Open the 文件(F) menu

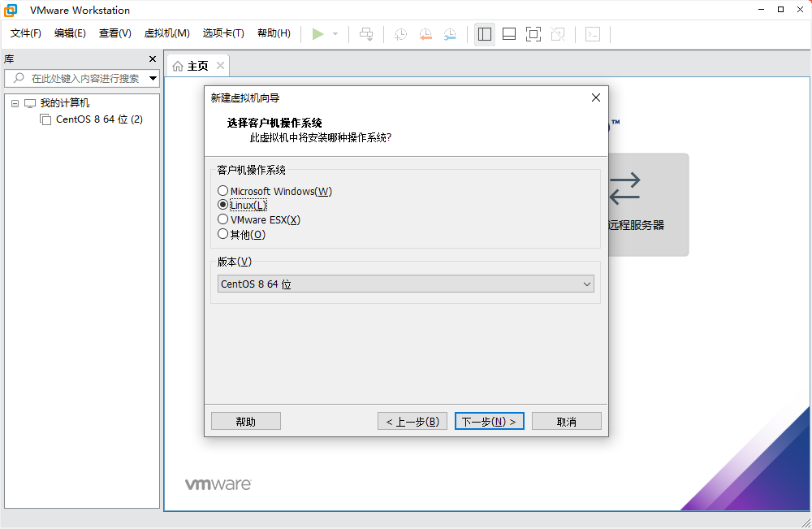point(26,33)
